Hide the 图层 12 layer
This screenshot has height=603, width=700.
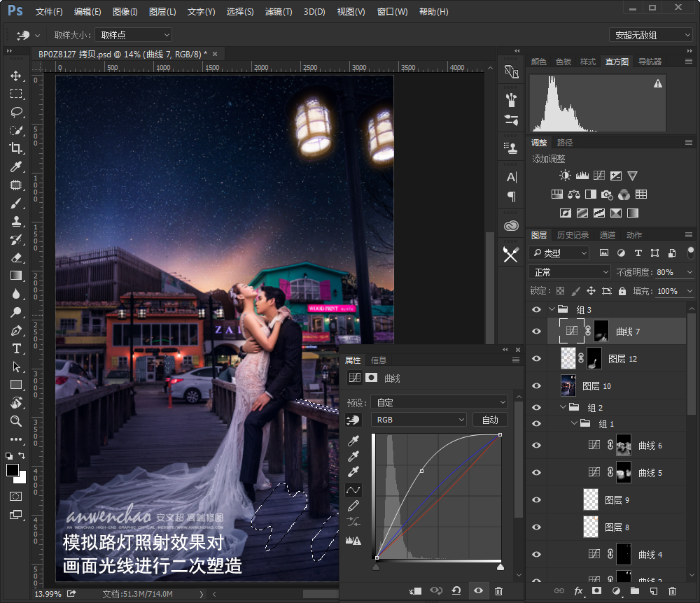[537, 358]
